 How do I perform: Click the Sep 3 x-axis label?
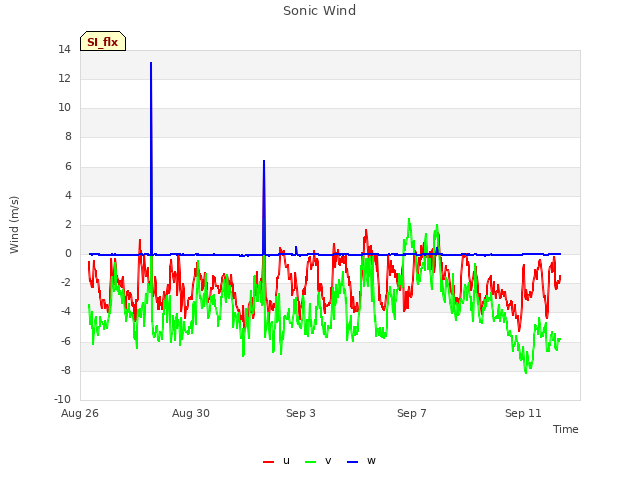tap(301, 413)
